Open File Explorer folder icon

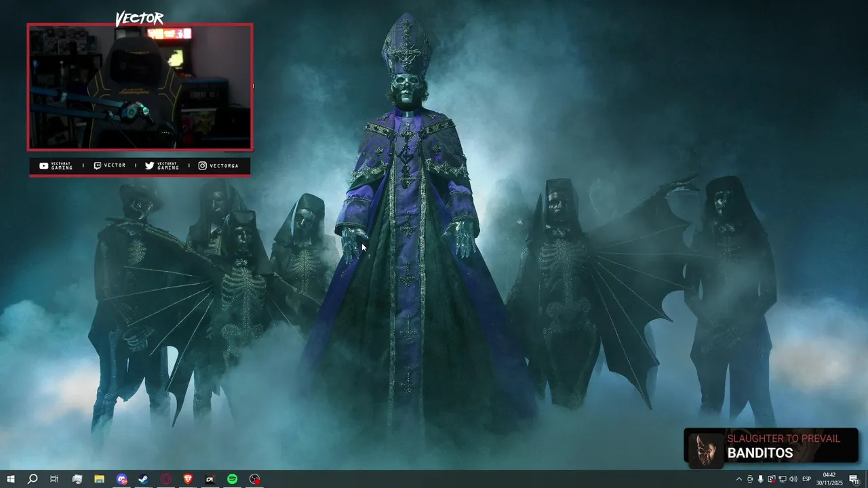pos(99,479)
